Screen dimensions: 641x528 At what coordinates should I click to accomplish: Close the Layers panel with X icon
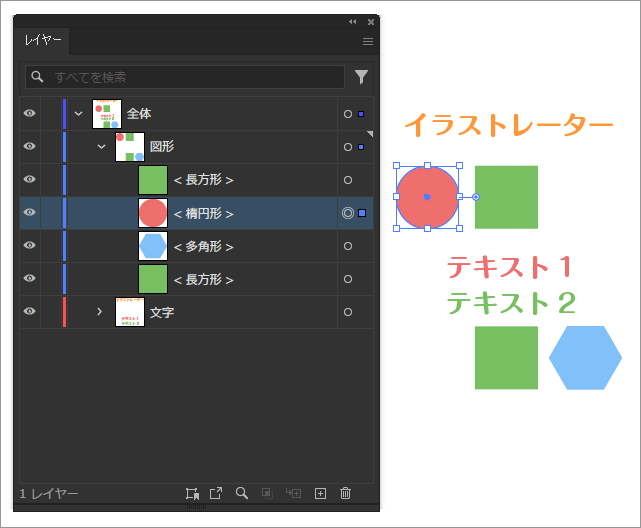371,22
